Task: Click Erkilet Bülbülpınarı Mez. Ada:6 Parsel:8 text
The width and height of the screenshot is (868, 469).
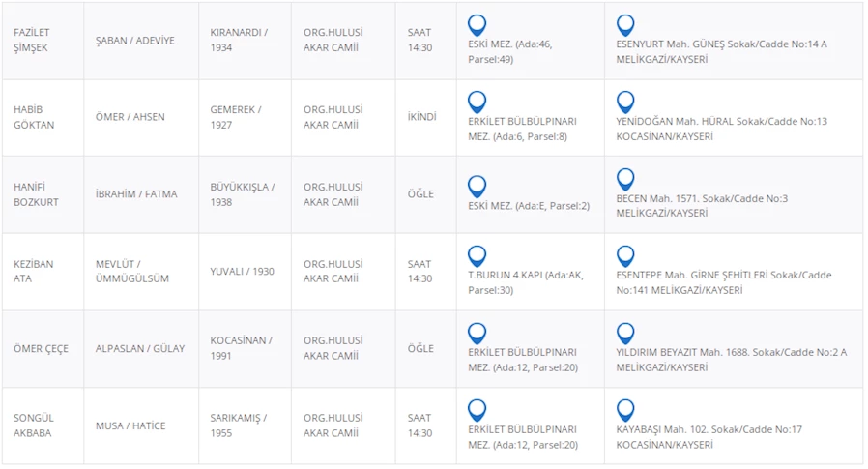Action: pyautogui.click(x=522, y=130)
